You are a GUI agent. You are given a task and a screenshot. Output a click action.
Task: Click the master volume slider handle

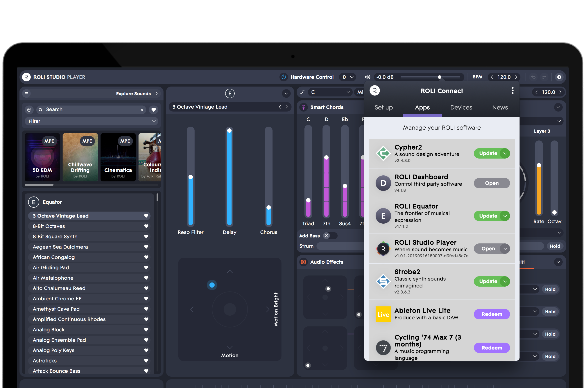click(x=439, y=77)
